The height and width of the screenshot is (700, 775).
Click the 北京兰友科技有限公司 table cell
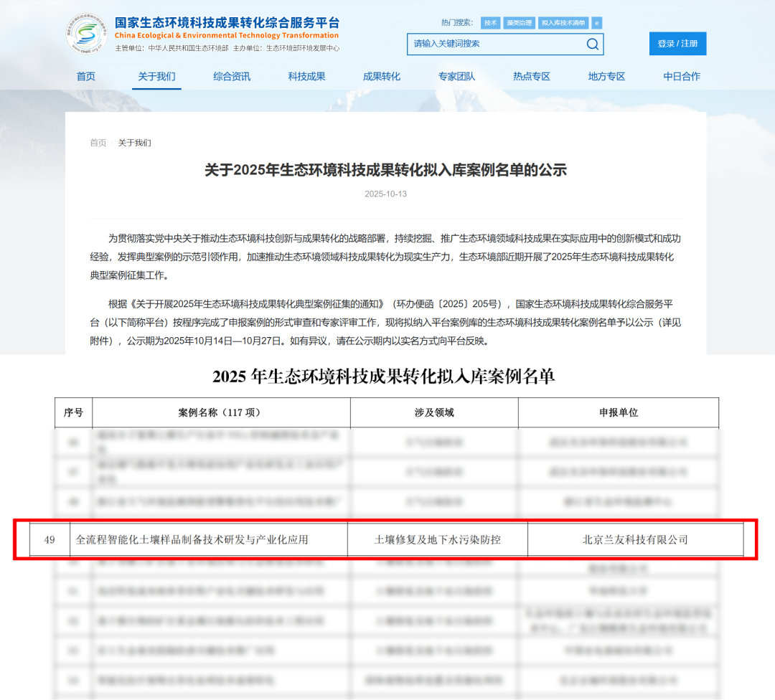pyautogui.click(x=635, y=539)
